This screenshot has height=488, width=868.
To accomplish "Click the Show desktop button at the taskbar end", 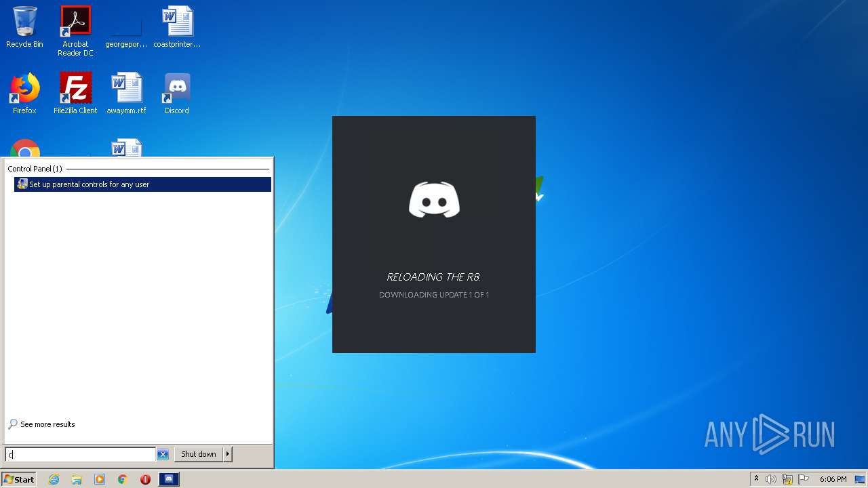I will click(x=860, y=479).
